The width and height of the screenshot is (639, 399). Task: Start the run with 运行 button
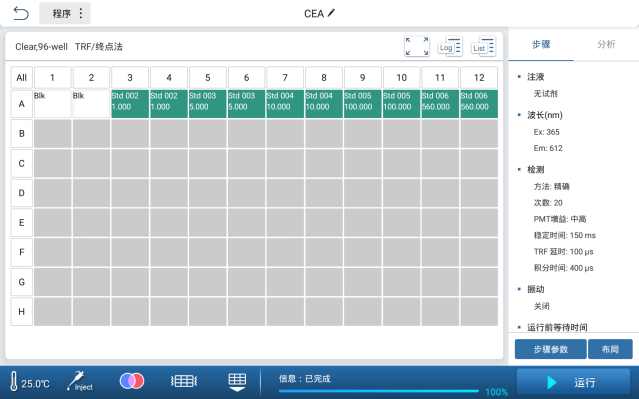[573, 382]
